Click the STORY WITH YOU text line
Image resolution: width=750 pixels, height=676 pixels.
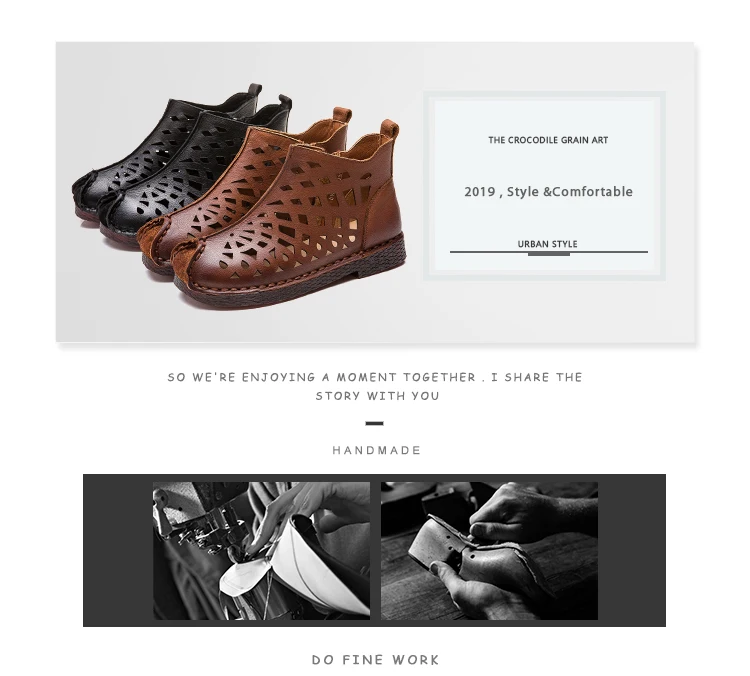[x=377, y=396]
